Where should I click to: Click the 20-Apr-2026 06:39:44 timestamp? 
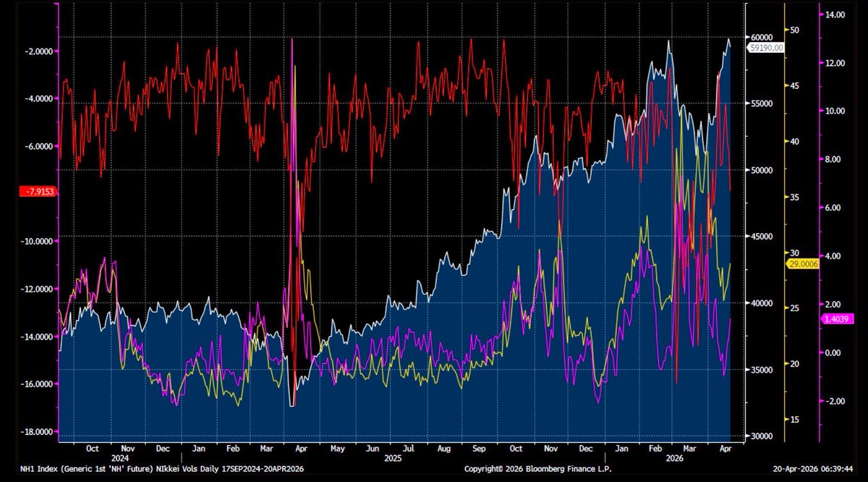click(x=814, y=469)
